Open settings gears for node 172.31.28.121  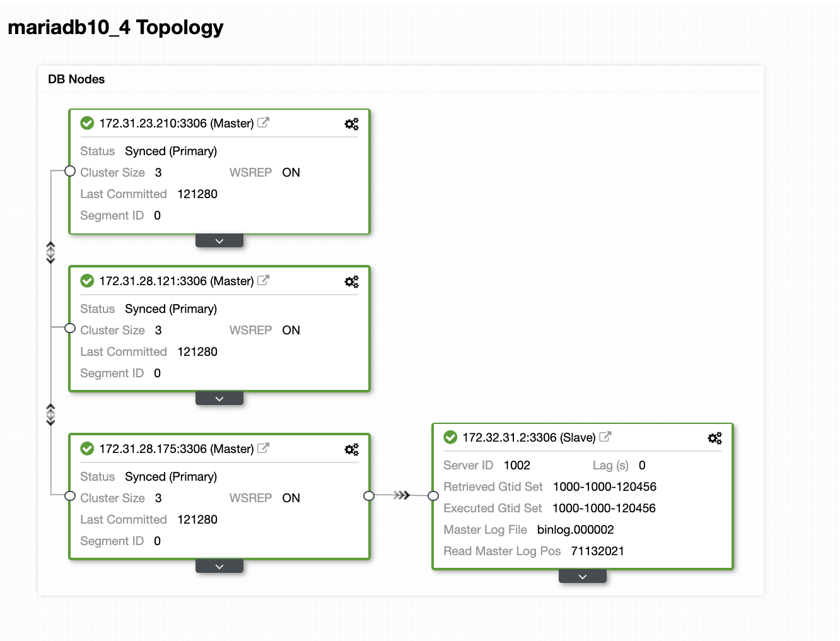click(351, 281)
